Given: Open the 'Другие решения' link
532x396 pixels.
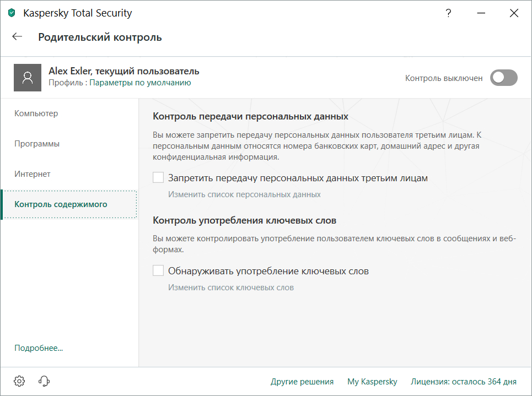Looking at the screenshot, I should click(302, 382).
